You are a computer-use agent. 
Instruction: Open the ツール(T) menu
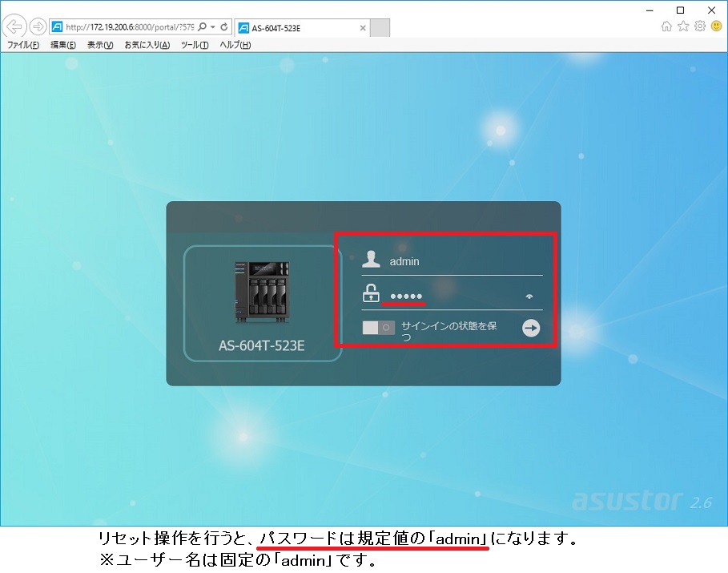coord(195,45)
